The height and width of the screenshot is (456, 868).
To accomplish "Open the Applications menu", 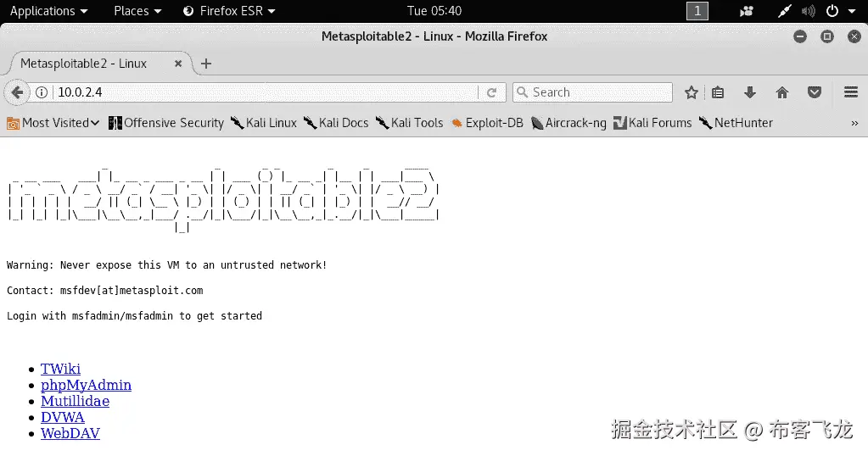I will coord(48,11).
